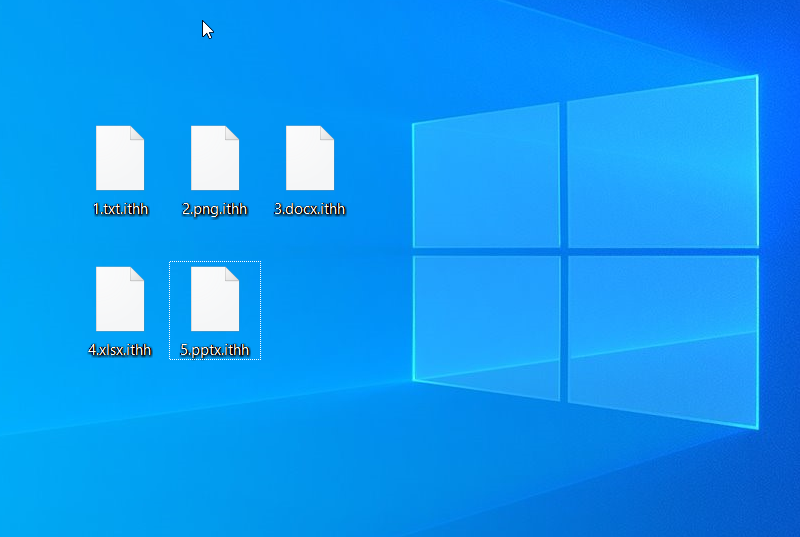Select the 1.txt.ithh file icon

point(120,159)
